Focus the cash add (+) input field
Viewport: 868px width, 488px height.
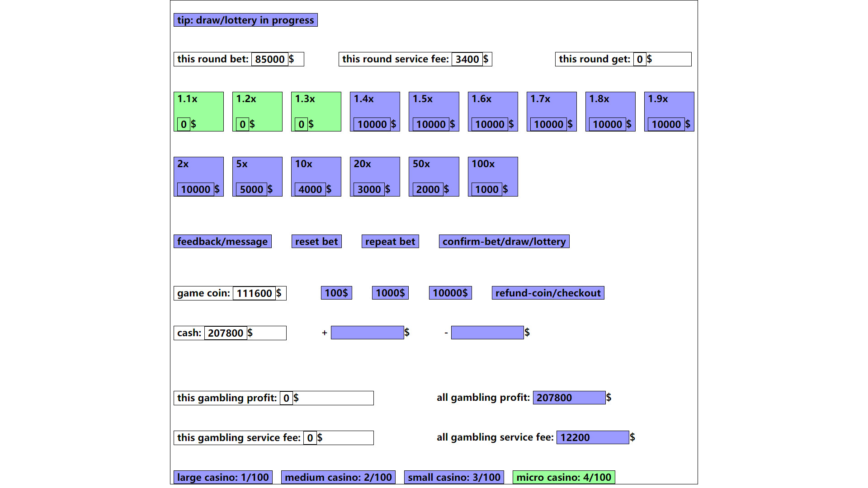tap(367, 333)
